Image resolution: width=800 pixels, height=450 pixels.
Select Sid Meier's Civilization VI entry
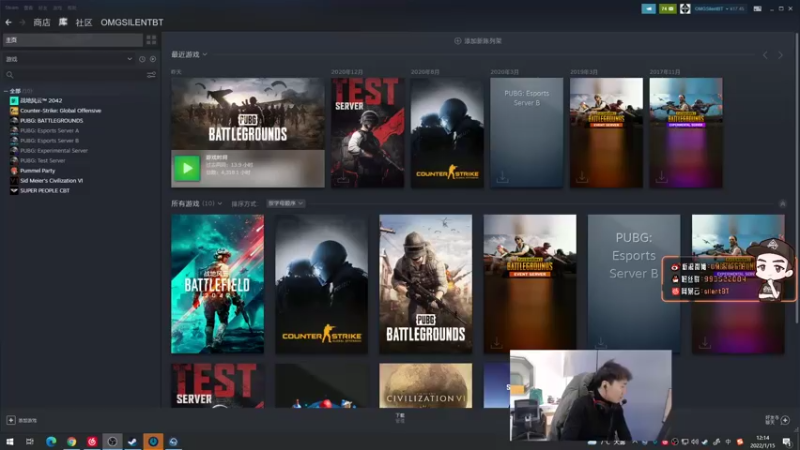[51, 181]
